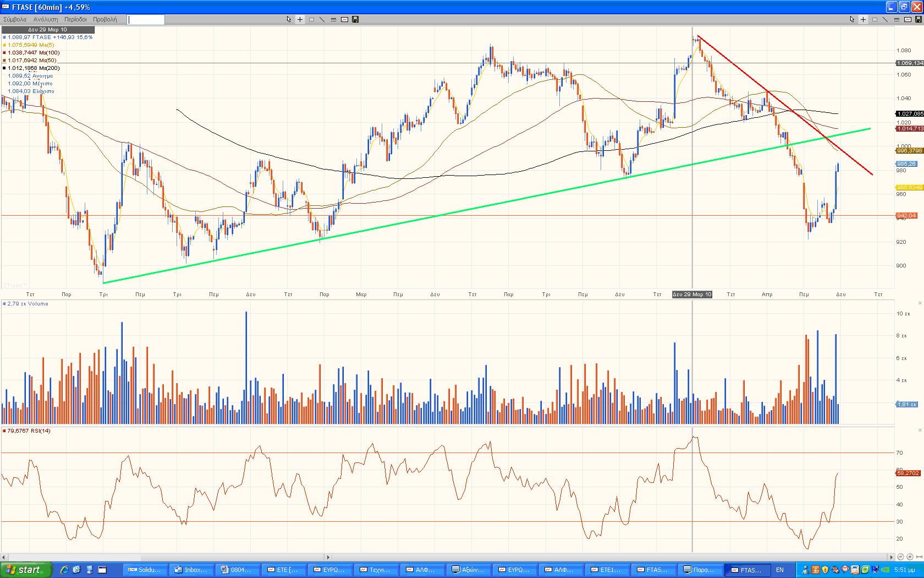Switch to the Inbox taskbar window
This screenshot has width=924, height=578.
[x=191, y=570]
